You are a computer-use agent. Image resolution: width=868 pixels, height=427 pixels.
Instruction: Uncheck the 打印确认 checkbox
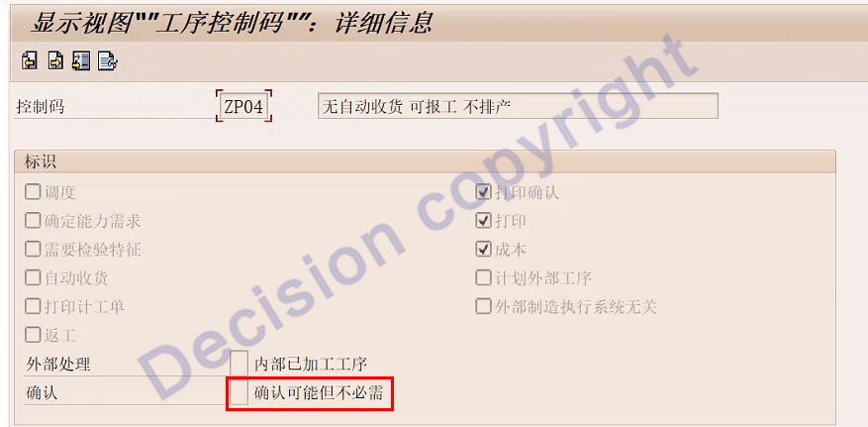pyautogui.click(x=484, y=192)
